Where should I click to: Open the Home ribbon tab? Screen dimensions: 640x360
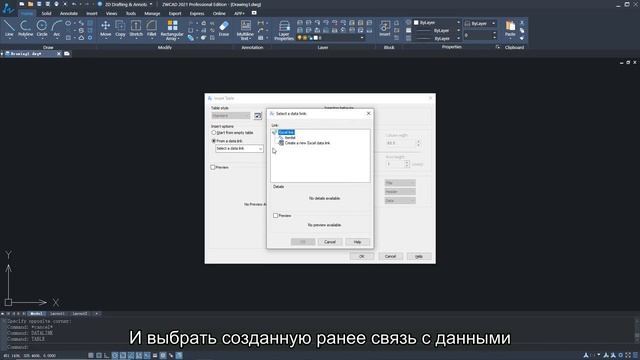[27, 13]
